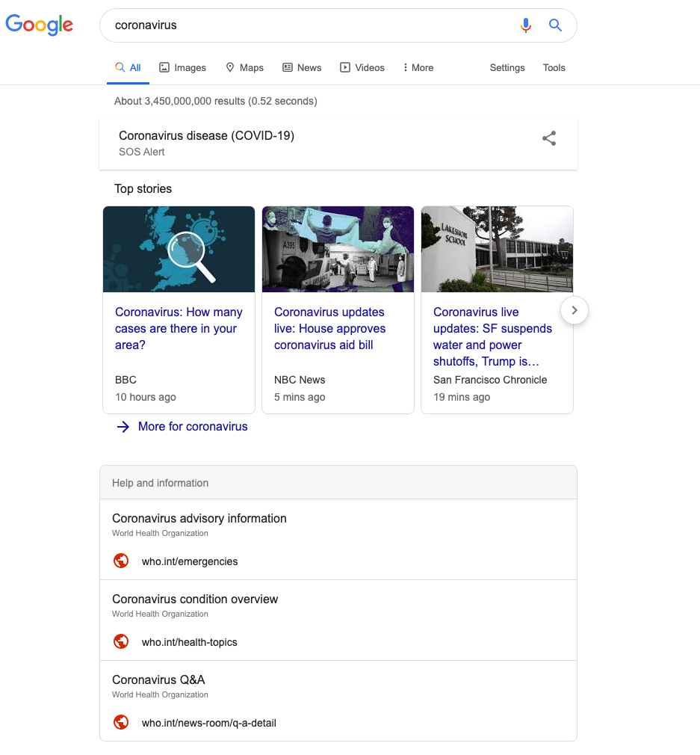This screenshot has width=700, height=755.
Task: Open the BBC story about cases in your area
Action: [179, 328]
